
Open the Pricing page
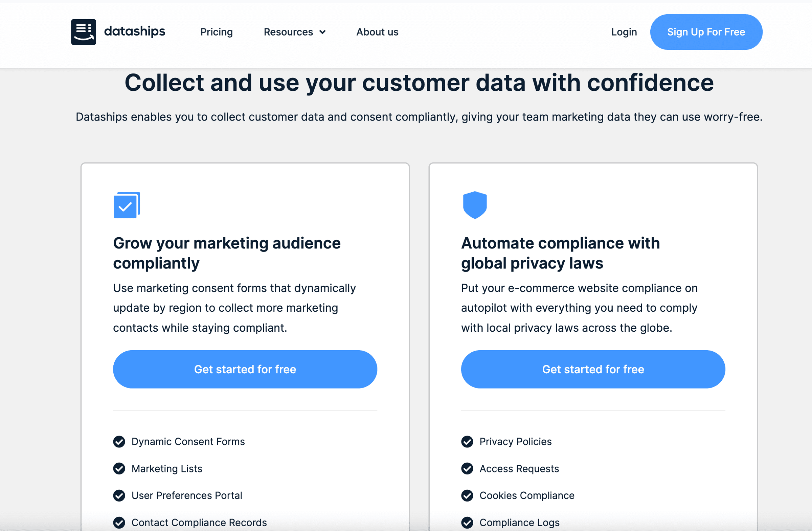(x=216, y=32)
